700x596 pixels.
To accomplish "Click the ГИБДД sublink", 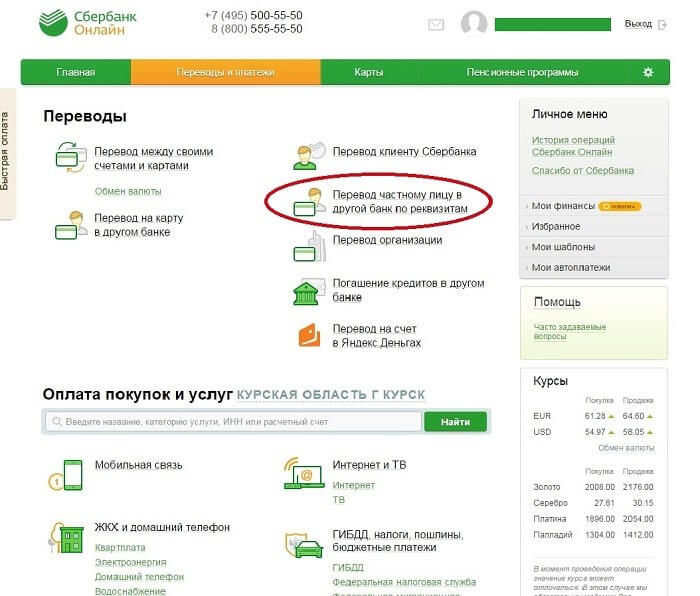I will pyautogui.click(x=348, y=567).
